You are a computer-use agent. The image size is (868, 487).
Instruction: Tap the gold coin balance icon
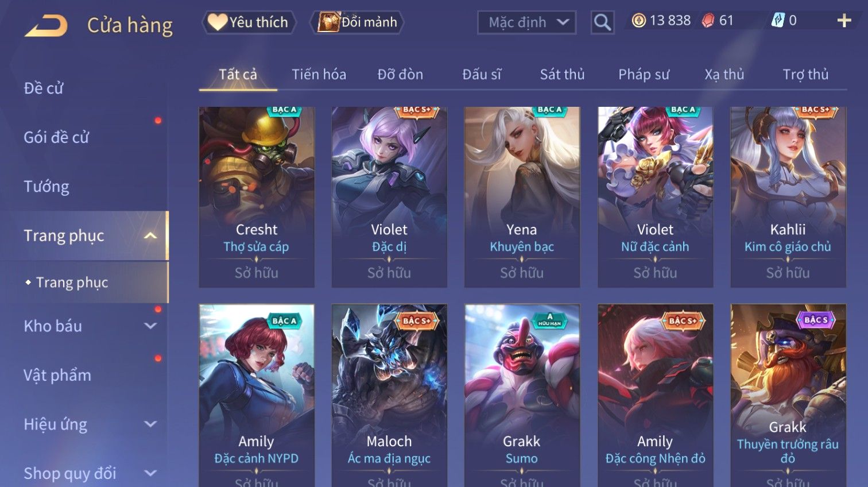click(638, 21)
